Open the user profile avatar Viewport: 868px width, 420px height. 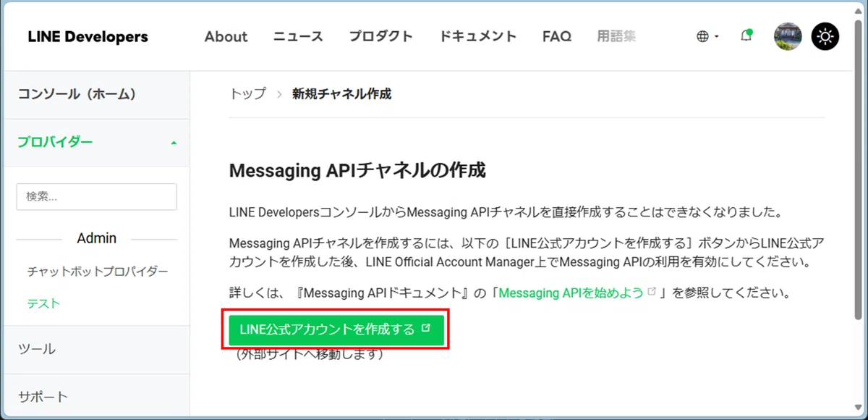(x=788, y=36)
